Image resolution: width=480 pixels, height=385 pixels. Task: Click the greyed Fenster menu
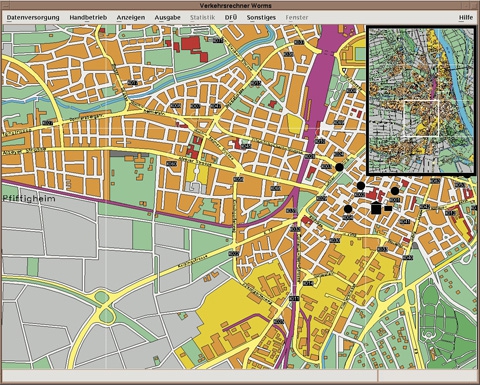click(x=297, y=18)
